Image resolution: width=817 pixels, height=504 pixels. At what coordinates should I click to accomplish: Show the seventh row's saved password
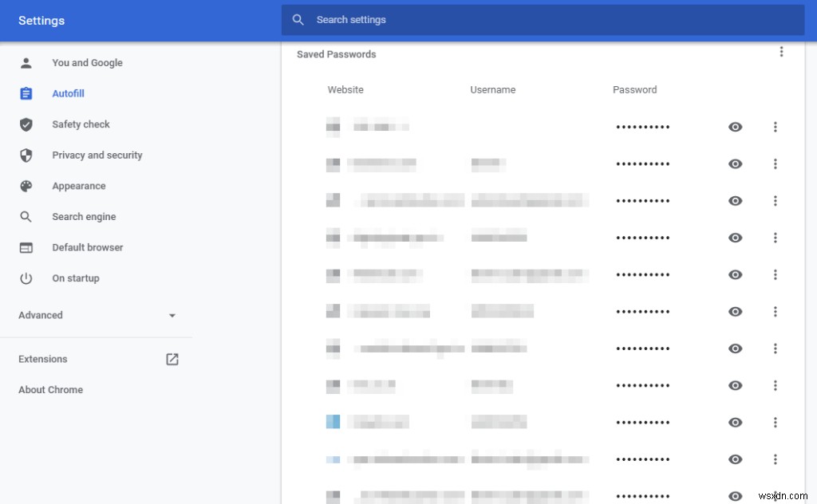[x=735, y=348]
